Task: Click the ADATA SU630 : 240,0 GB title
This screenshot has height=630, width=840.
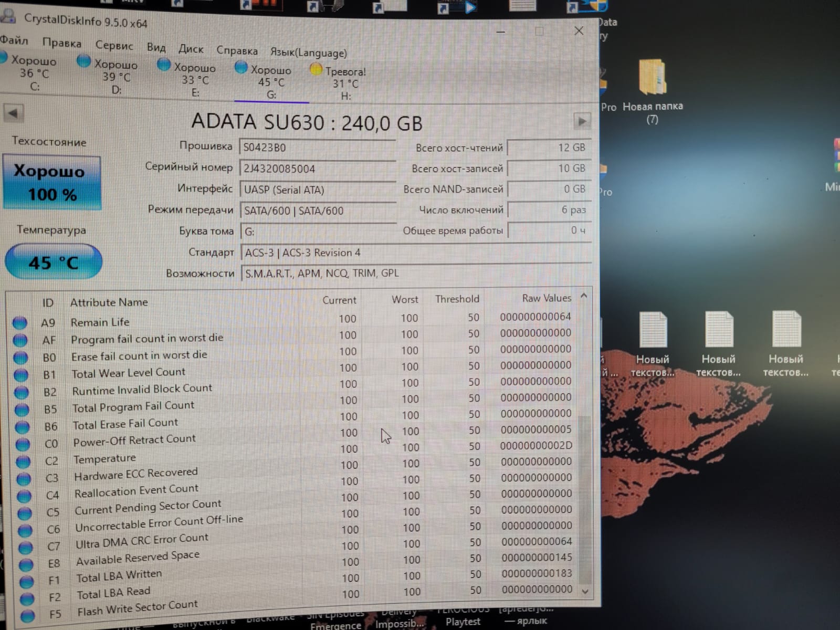Action: [307, 122]
